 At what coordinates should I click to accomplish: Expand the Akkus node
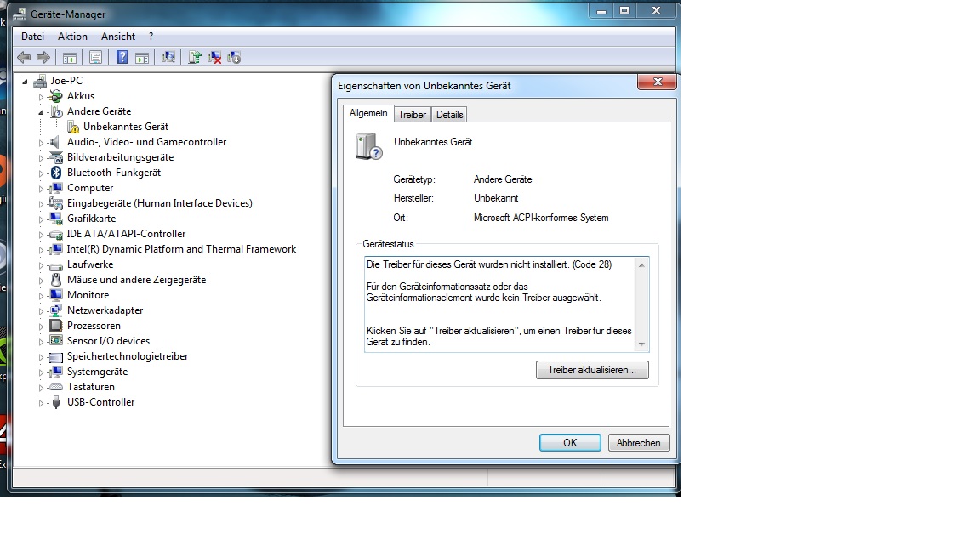point(41,97)
